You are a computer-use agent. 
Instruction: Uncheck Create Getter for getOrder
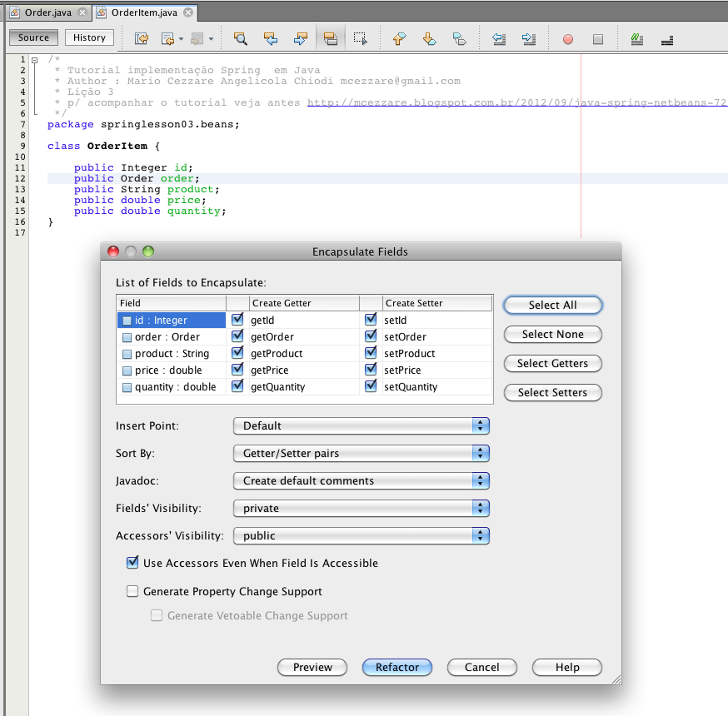pyautogui.click(x=237, y=336)
